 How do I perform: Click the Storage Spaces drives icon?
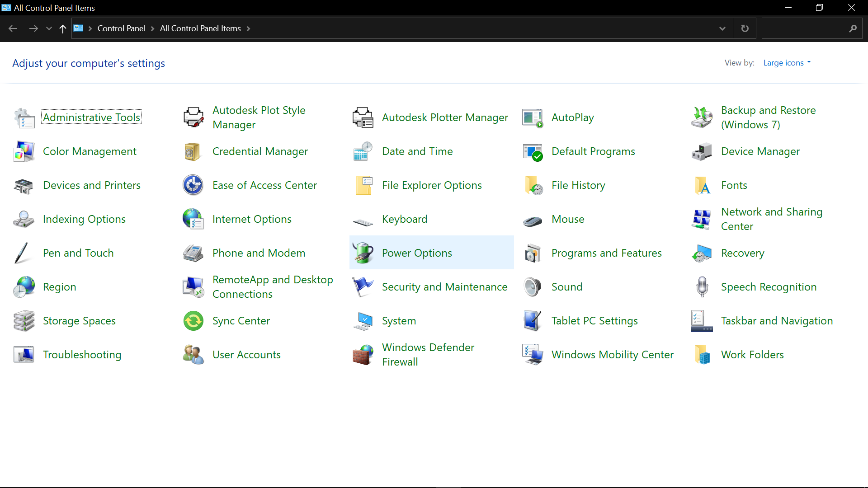point(24,321)
